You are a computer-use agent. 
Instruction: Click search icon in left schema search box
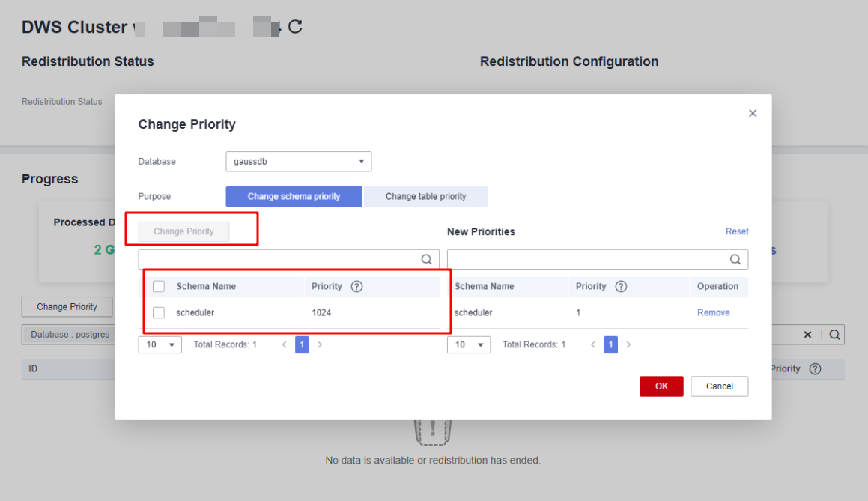point(427,259)
